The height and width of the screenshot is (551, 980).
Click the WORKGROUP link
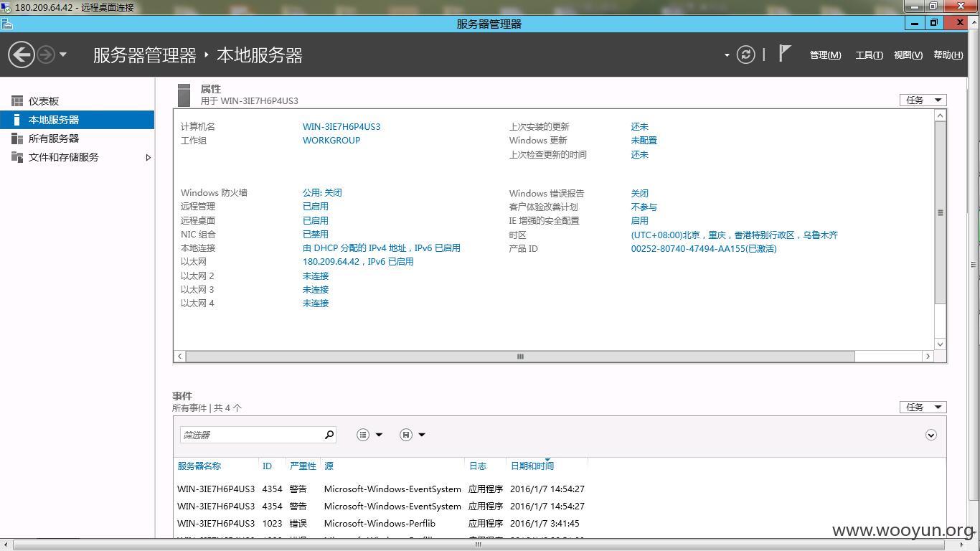331,140
